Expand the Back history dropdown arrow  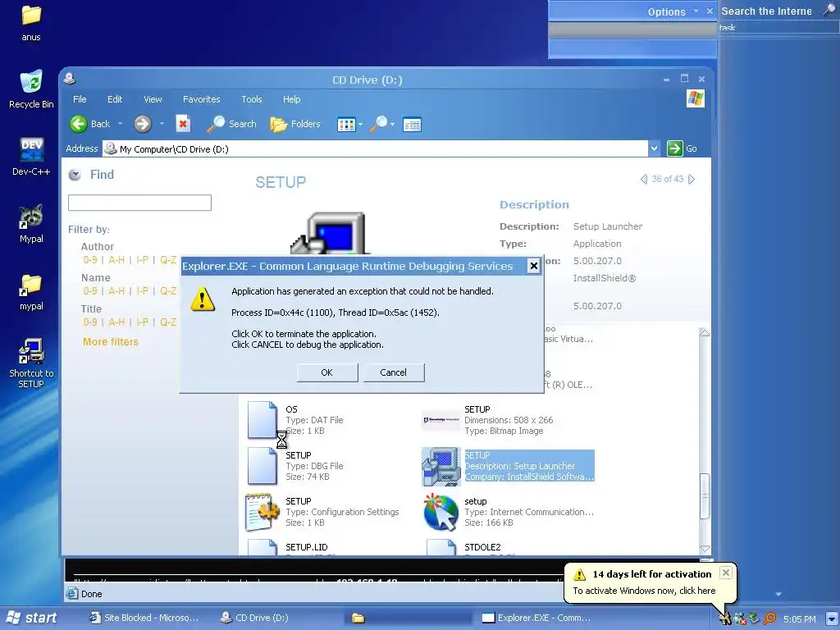[120, 124]
